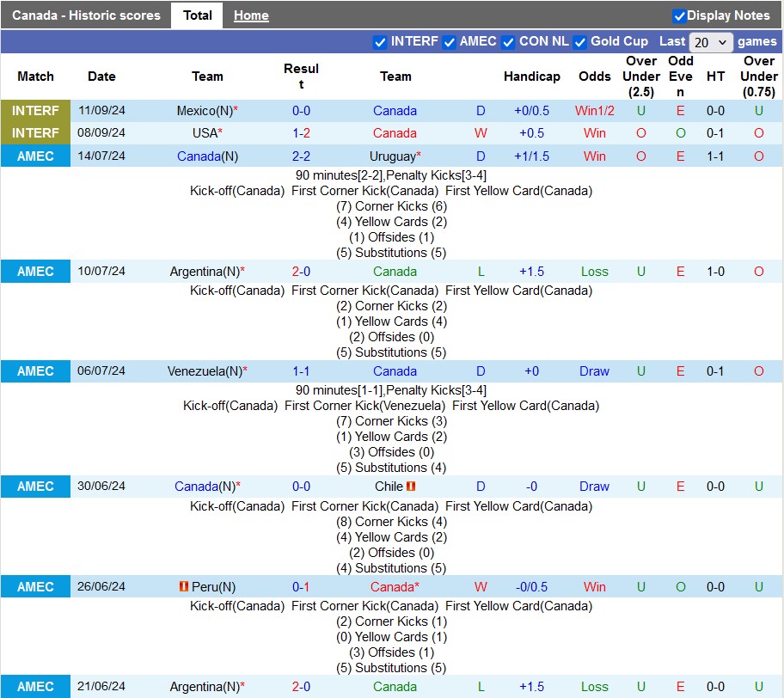Toggle the Gold Cup filter checkbox
The width and height of the screenshot is (784, 698).
click(579, 42)
